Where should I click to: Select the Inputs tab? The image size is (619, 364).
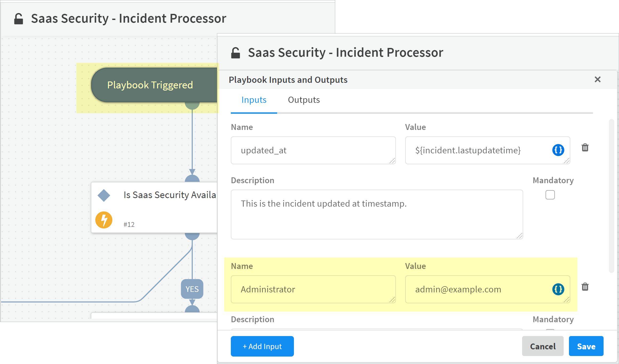pos(254,100)
